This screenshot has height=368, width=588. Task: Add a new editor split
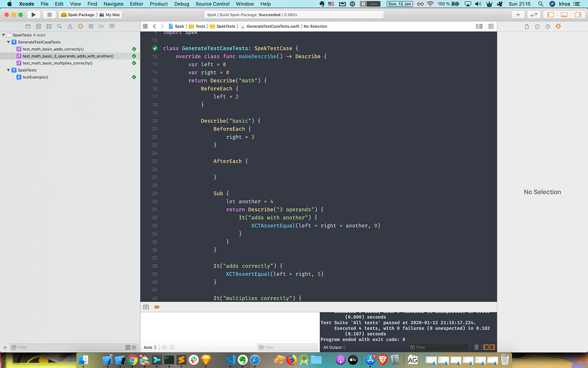491,26
